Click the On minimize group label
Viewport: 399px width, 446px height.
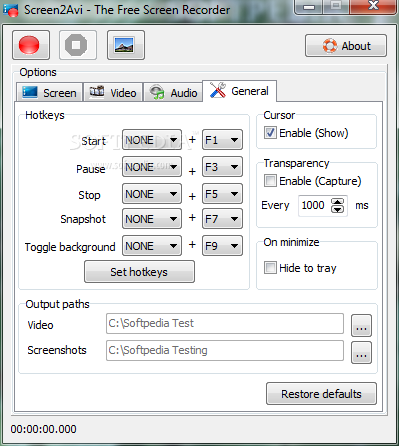(x=291, y=242)
